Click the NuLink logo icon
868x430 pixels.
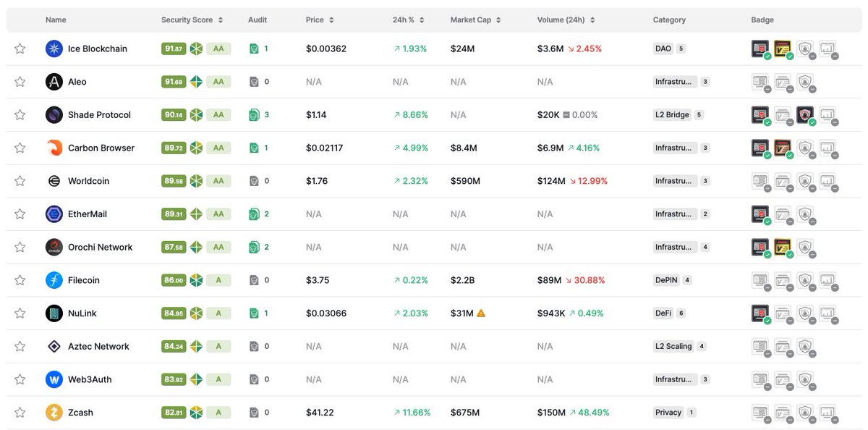click(54, 313)
